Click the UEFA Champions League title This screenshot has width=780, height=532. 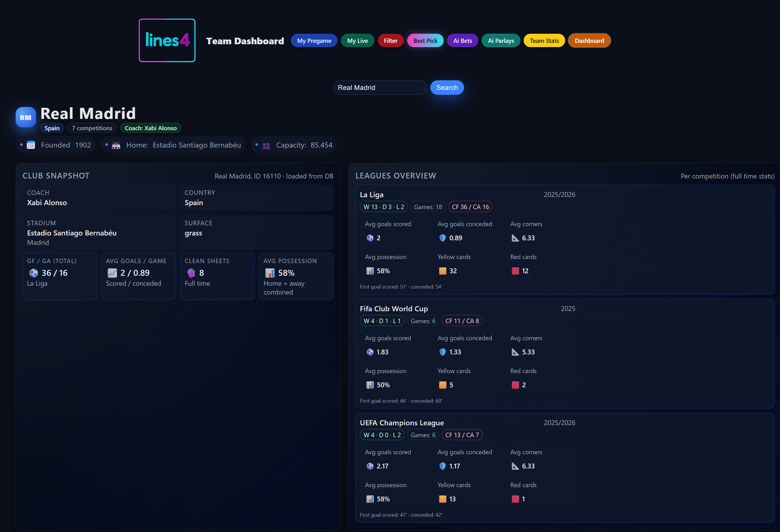pyautogui.click(x=402, y=423)
